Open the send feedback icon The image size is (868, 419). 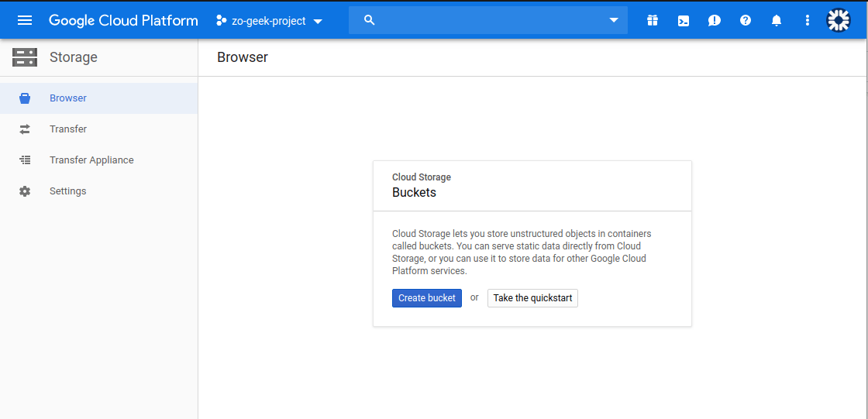coord(714,21)
